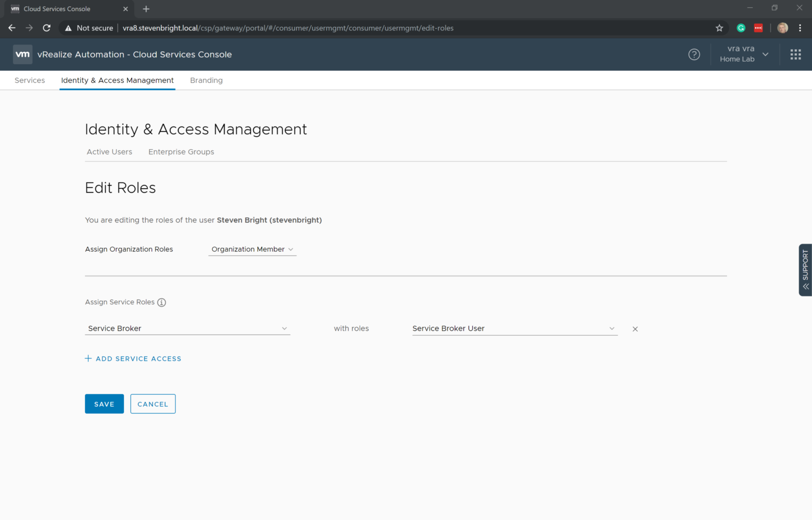Open the Grammarly extension icon
This screenshot has height=520, width=812.
pyautogui.click(x=741, y=28)
